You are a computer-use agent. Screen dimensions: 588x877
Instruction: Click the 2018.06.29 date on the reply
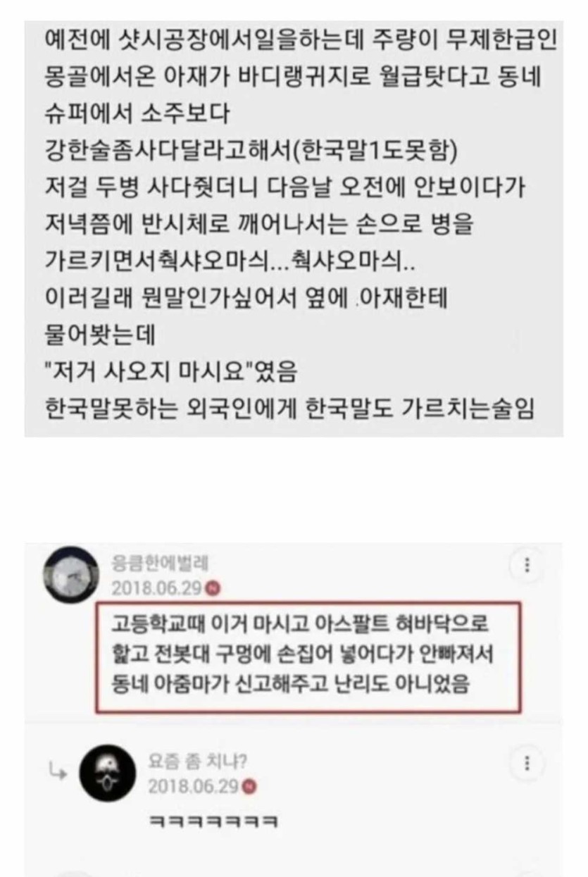[x=195, y=787]
